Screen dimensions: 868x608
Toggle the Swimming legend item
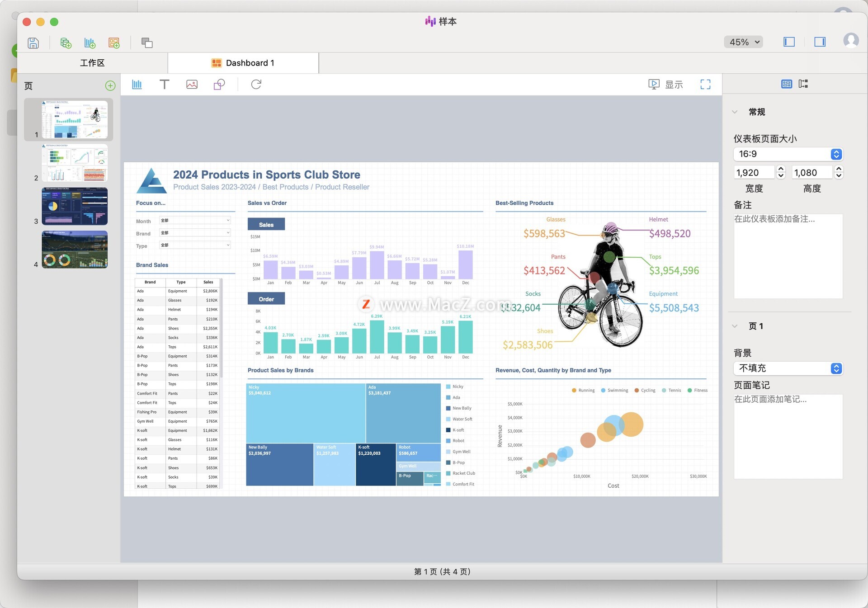(614, 390)
